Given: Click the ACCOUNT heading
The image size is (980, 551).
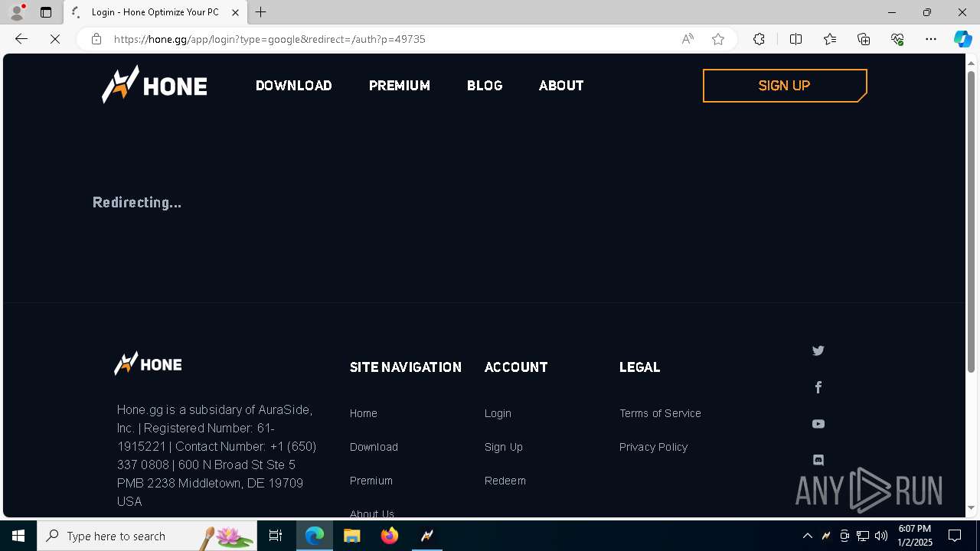Looking at the screenshot, I should coord(516,367).
